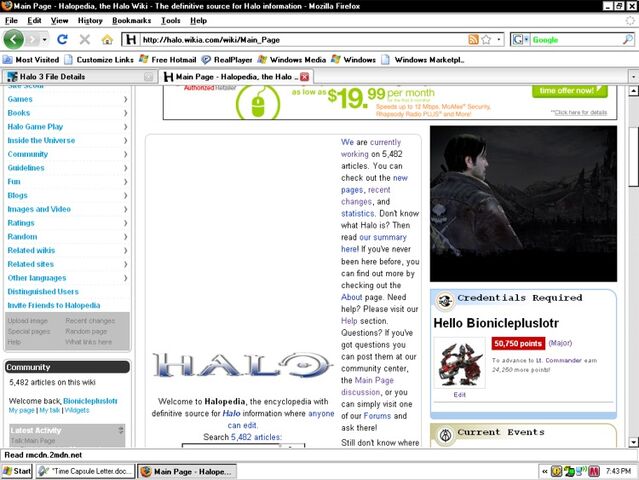Click the Stop loading X icon
The width and height of the screenshot is (639, 480).
pos(85,40)
